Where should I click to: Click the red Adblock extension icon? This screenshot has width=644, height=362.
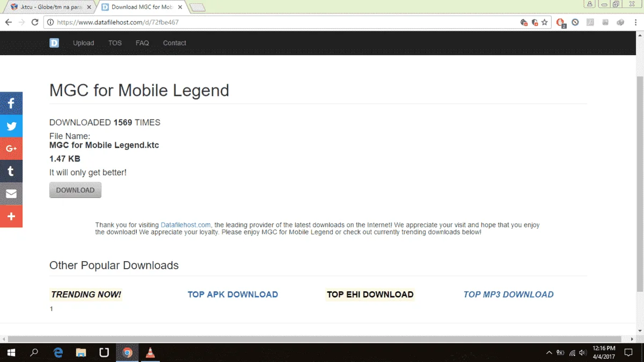click(561, 23)
